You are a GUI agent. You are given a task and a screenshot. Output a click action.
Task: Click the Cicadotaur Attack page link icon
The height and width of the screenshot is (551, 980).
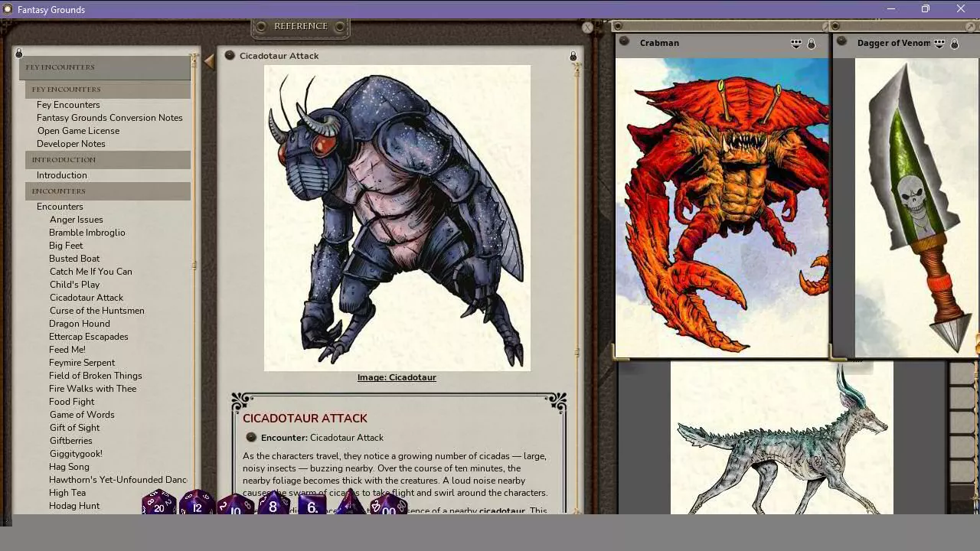click(229, 55)
